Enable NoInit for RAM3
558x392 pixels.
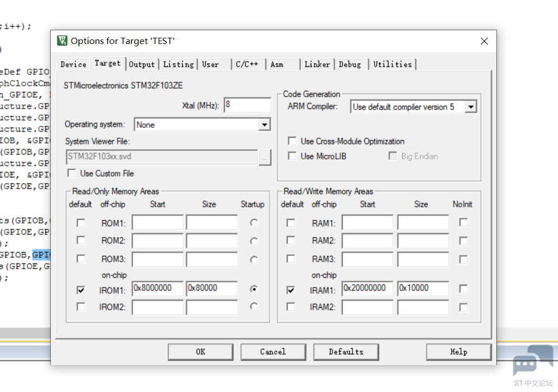[x=463, y=259]
